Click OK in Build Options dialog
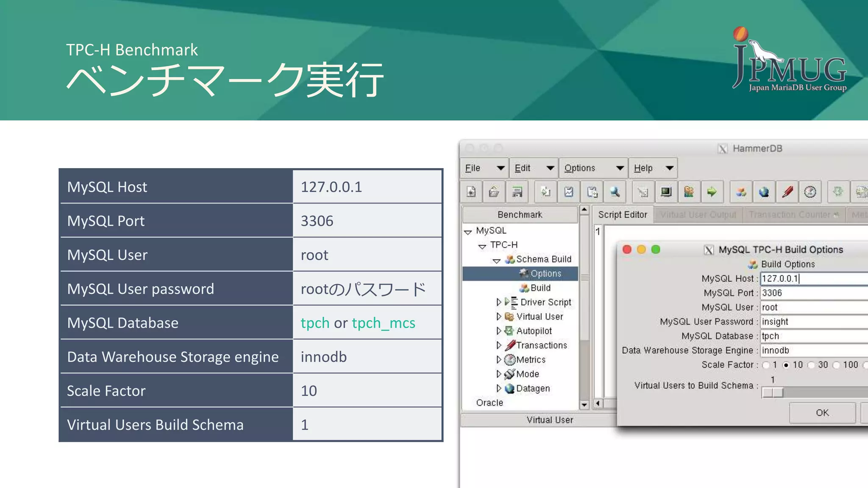The image size is (868, 488). [x=822, y=413]
